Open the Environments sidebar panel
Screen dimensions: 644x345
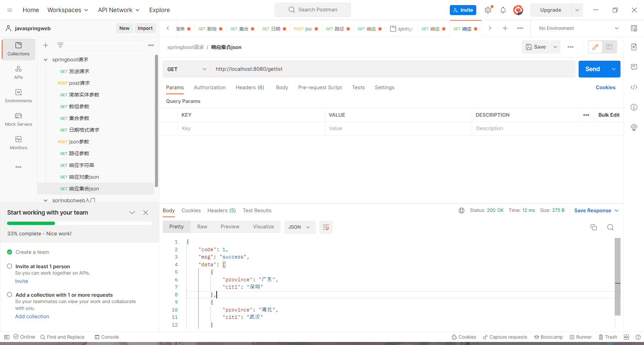pyautogui.click(x=18, y=96)
